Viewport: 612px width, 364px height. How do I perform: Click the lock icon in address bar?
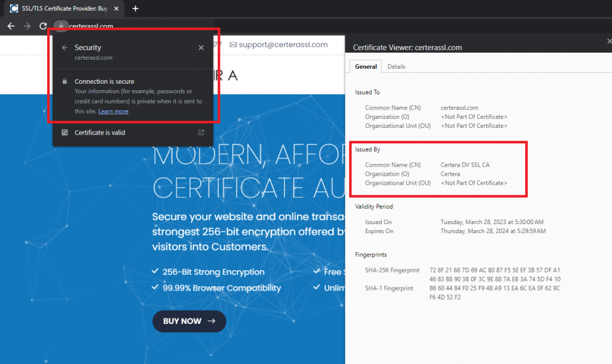(x=62, y=26)
